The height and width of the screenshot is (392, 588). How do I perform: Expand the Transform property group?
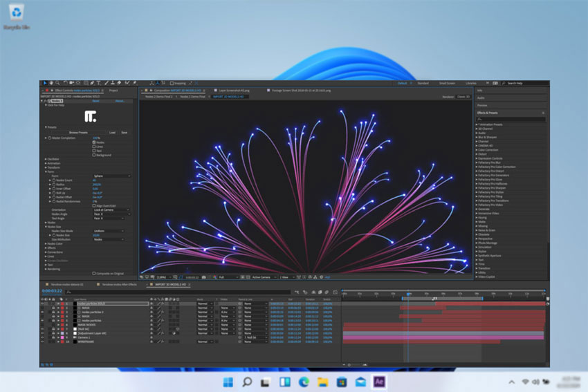[x=46, y=167]
